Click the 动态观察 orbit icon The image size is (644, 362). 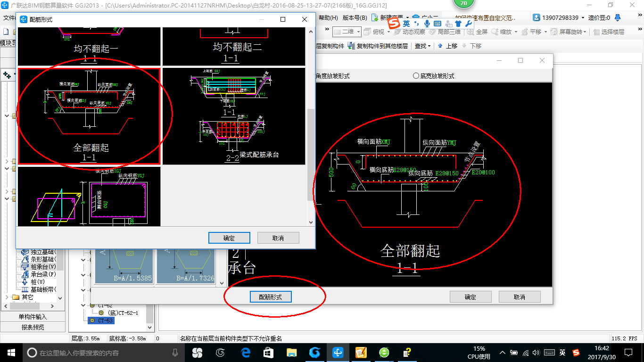click(397, 32)
